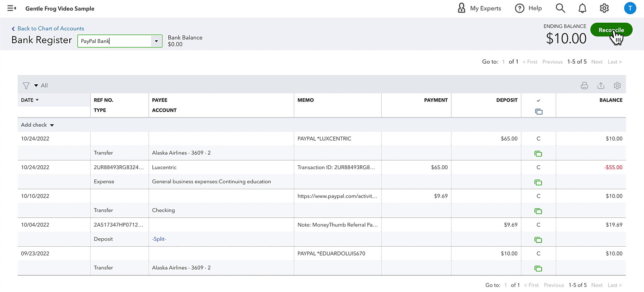Click the reconcile status checkmark column header
644x292 pixels.
pos(539,100)
